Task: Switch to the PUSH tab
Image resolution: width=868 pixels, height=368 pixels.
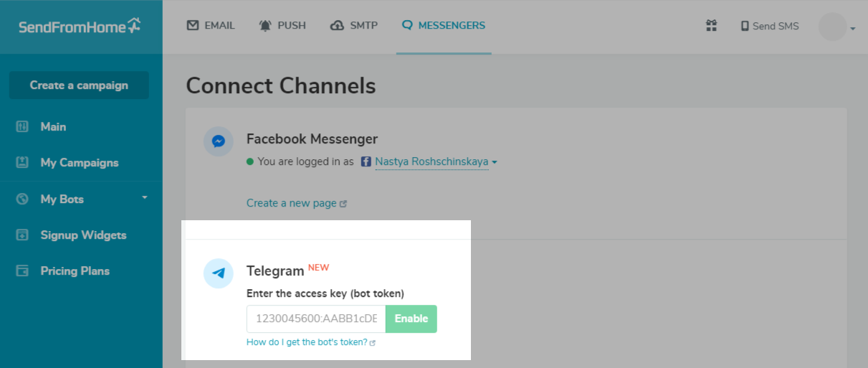Action: click(282, 26)
